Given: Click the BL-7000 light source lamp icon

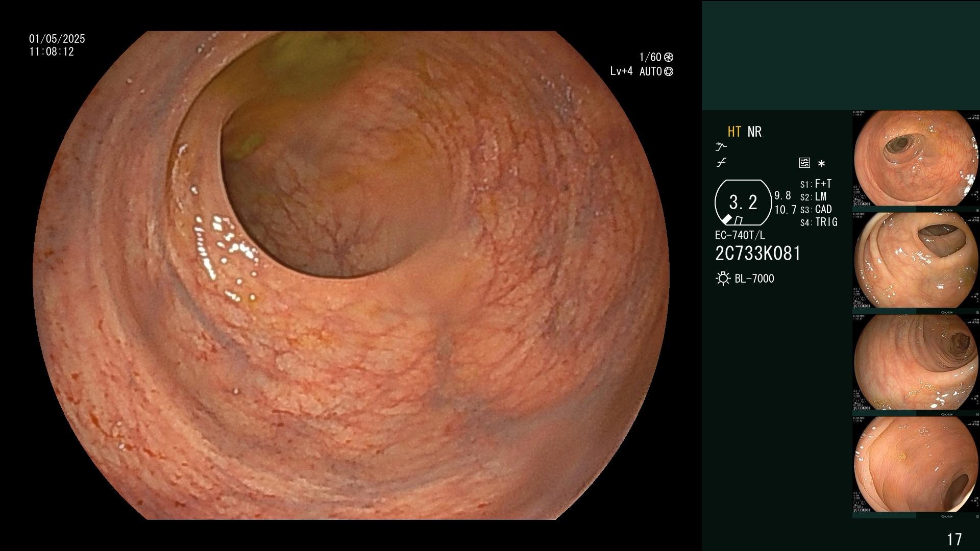Looking at the screenshot, I should [x=723, y=279].
